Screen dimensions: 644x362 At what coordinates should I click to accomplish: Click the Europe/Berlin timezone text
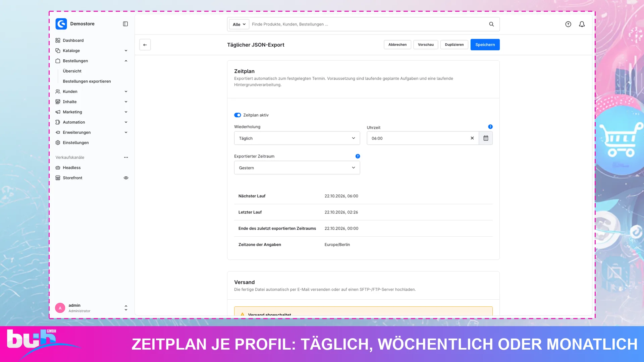click(x=337, y=245)
